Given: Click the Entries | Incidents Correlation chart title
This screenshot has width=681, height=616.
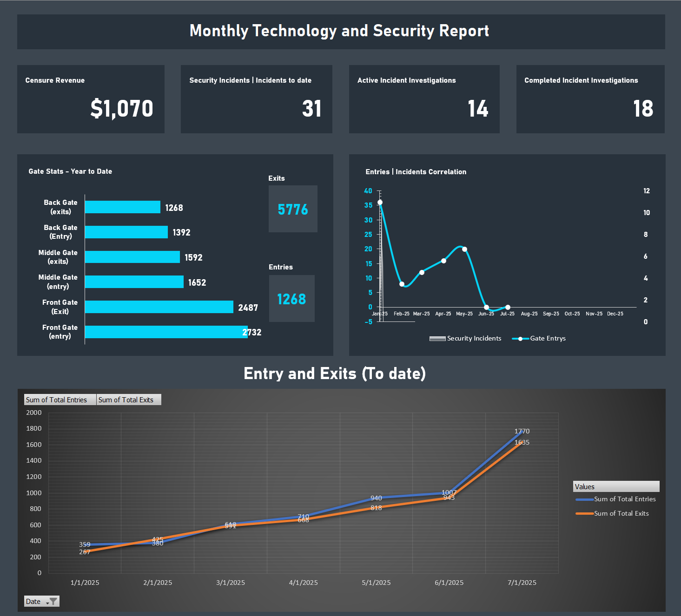Looking at the screenshot, I should (416, 172).
